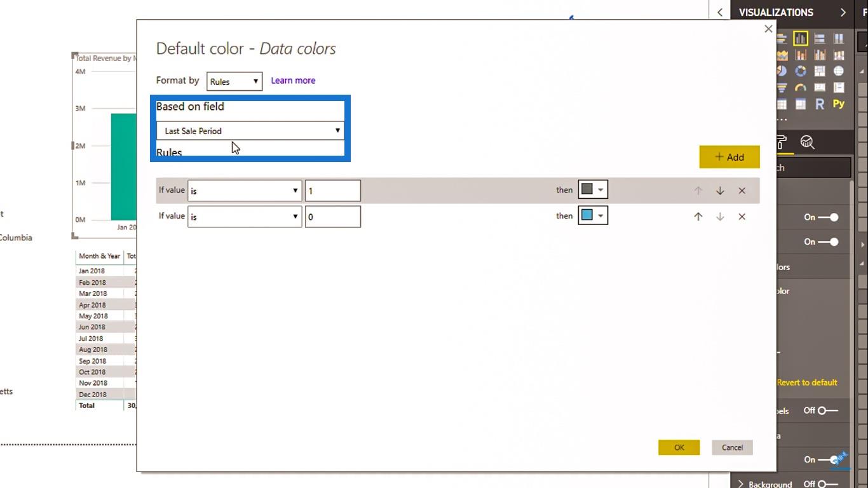Add a new color rule
The width and height of the screenshot is (868, 488).
click(x=729, y=157)
